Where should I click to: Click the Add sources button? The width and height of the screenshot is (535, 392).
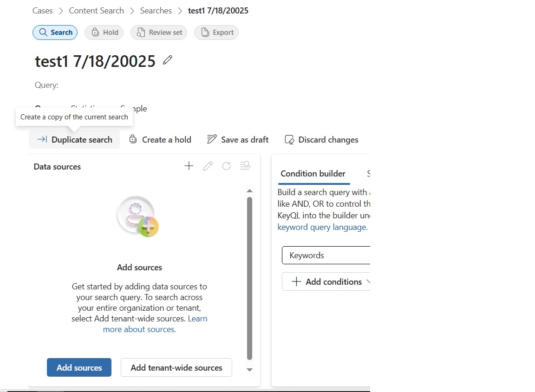(x=79, y=367)
